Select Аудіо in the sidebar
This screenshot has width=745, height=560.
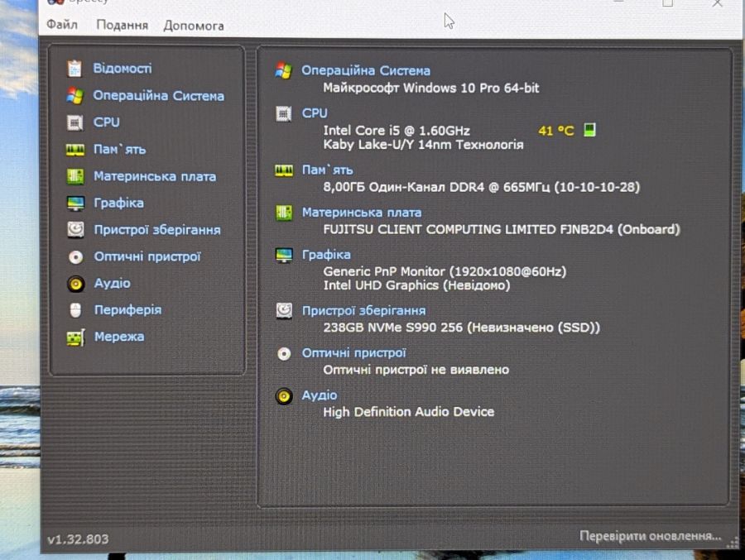coord(112,284)
